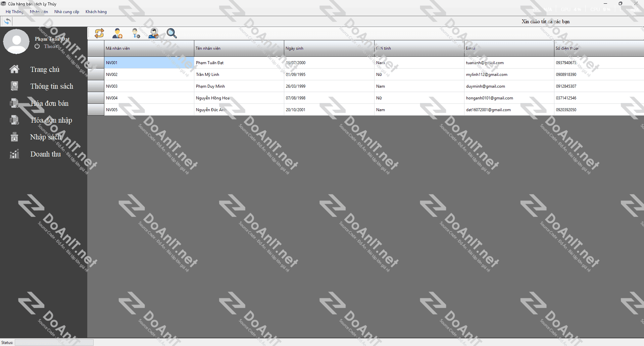644x346 pixels.
Task: Click the status bar progress field
Action: (x=54, y=342)
